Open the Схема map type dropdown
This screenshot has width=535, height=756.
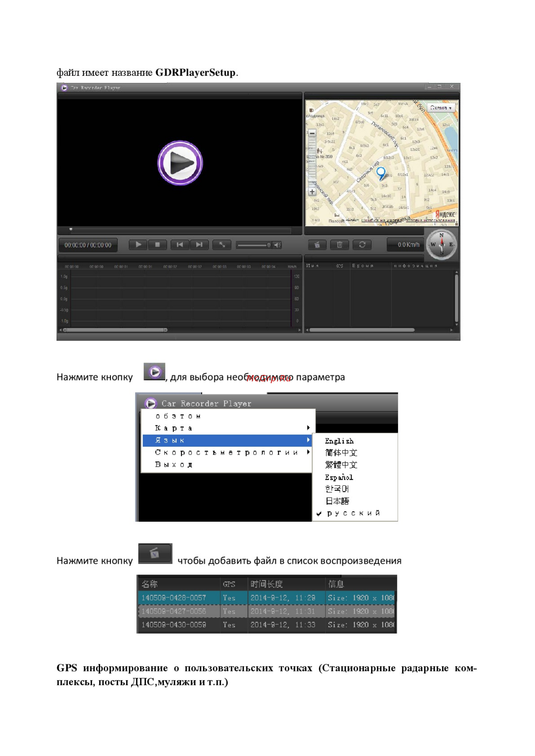click(x=441, y=108)
